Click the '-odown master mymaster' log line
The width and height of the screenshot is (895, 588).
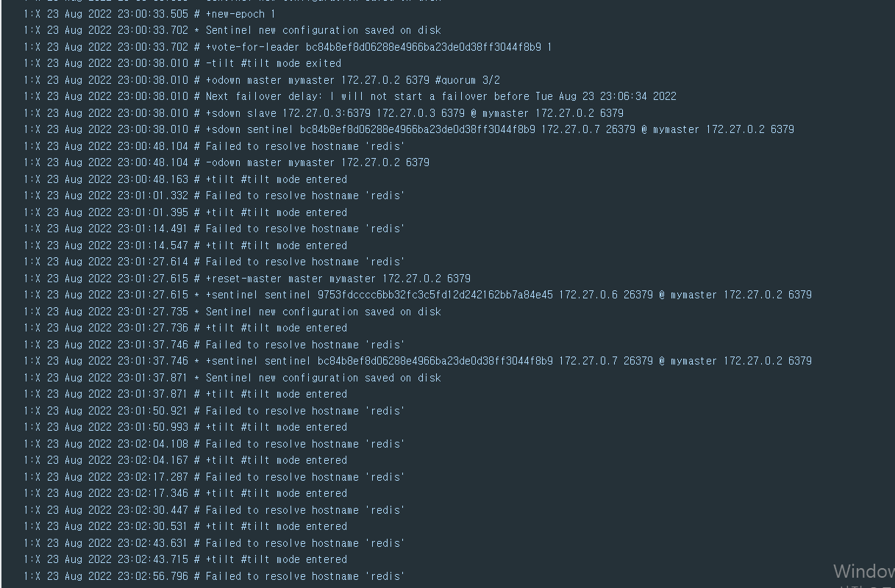[317, 162]
